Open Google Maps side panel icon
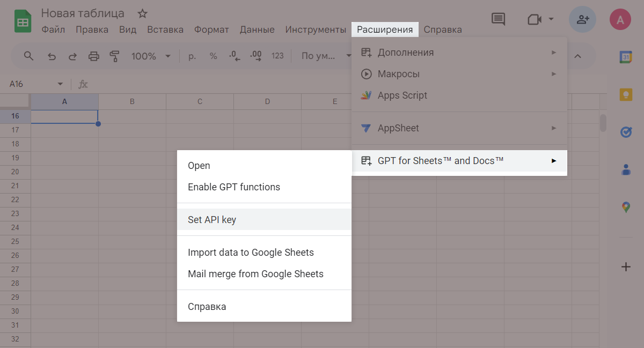The width and height of the screenshot is (644, 348). pyautogui.click(x=625, y=207)
